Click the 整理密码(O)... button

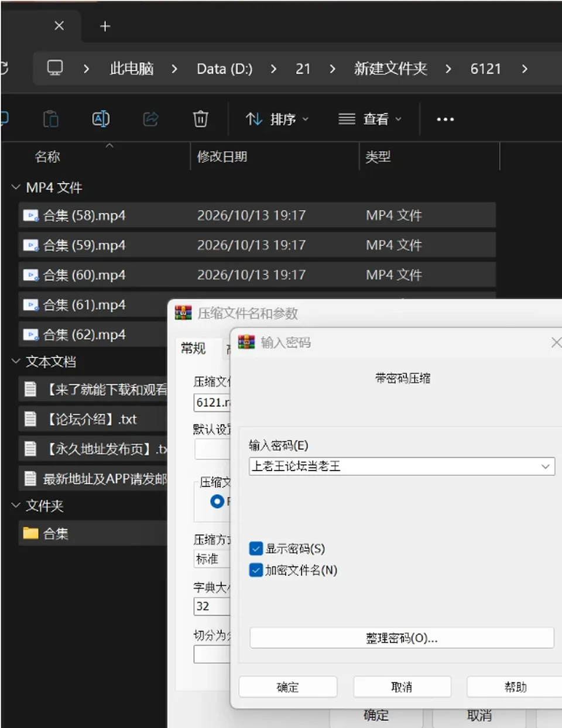(402, 638)
